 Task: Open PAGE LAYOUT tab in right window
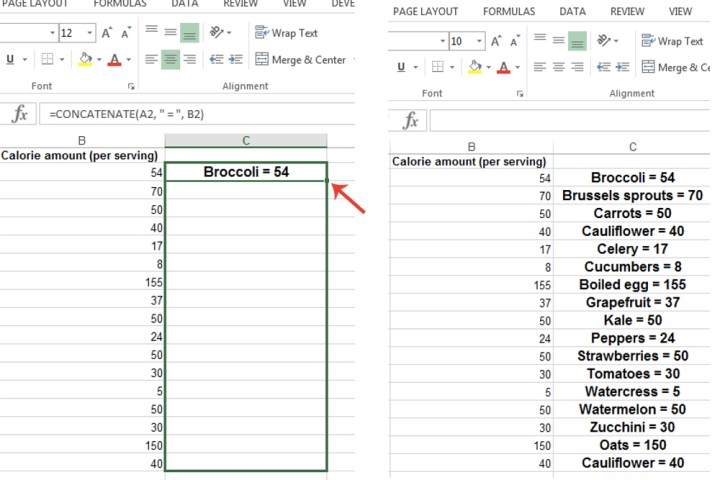(425, 11)
